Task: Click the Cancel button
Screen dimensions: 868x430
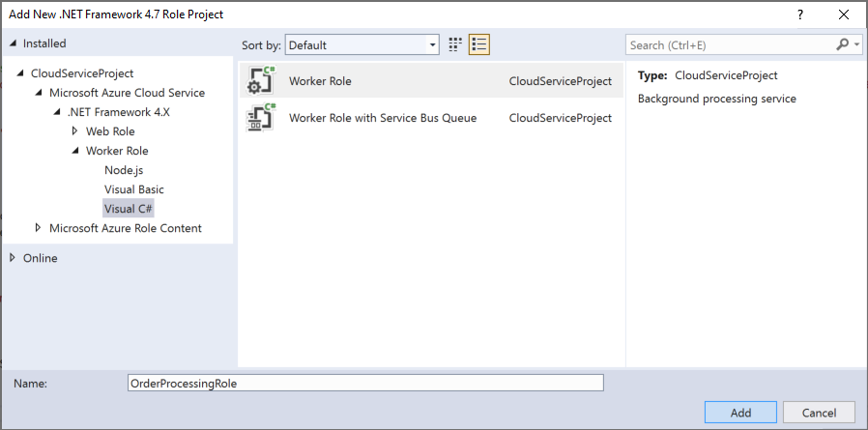Action: click(819, 413)
